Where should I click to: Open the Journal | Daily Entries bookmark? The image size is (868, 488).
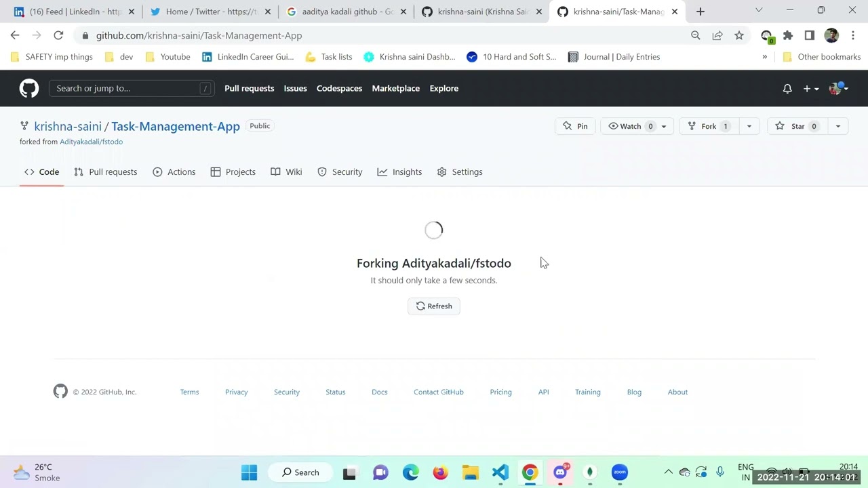614,57
